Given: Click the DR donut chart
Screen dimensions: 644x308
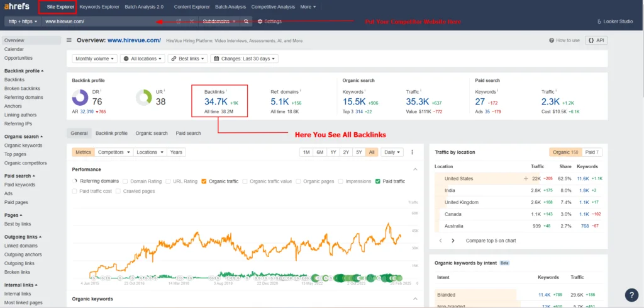Looking at the screenshot, I should [80, 98].
